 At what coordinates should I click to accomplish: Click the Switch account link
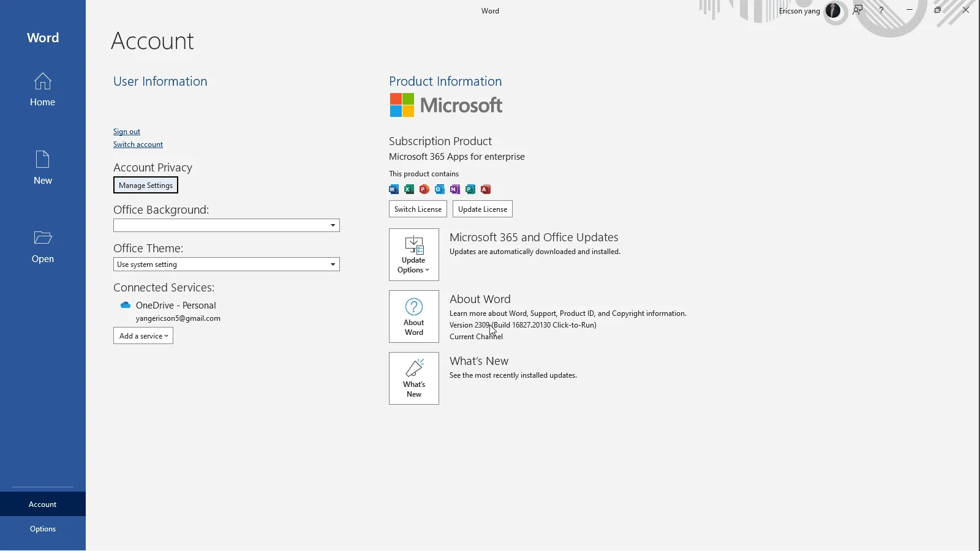point(138,144)
